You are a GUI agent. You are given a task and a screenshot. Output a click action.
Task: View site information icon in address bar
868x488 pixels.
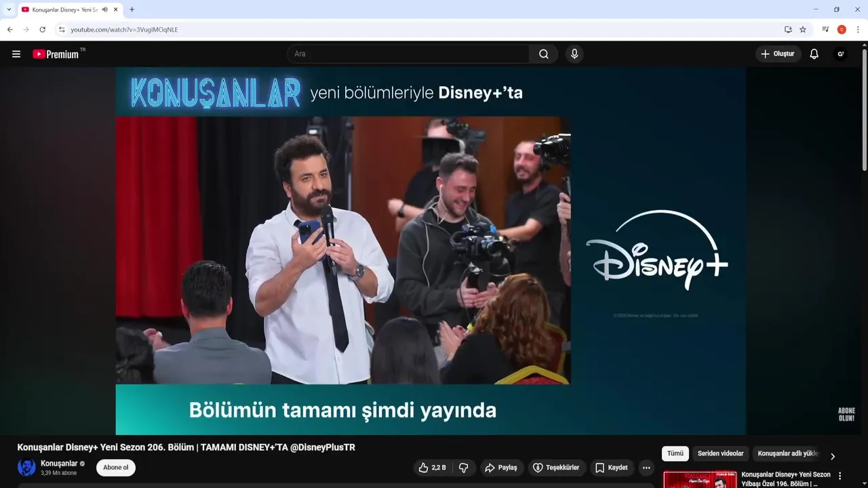click(x=62, y=30)
